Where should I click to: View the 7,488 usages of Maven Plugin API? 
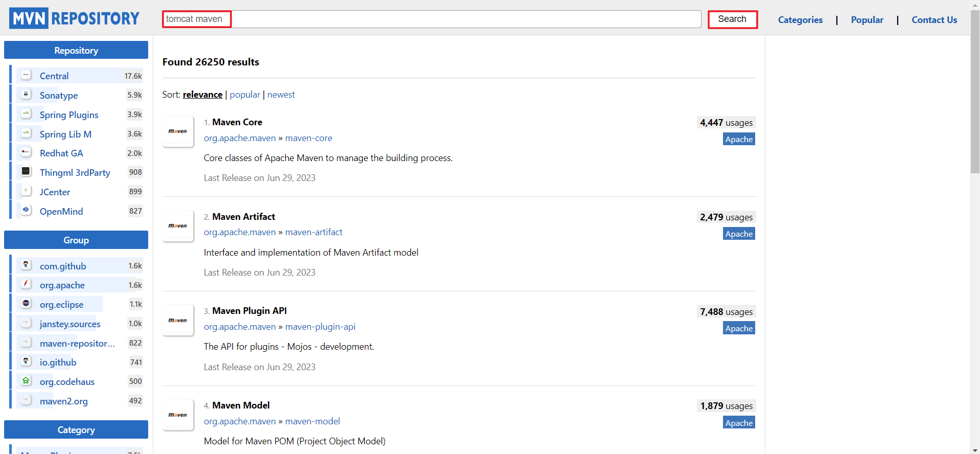pyautogui.click(x=726, y=312)
